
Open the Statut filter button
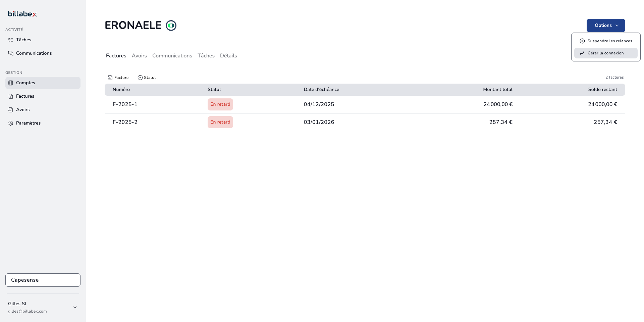147,78
